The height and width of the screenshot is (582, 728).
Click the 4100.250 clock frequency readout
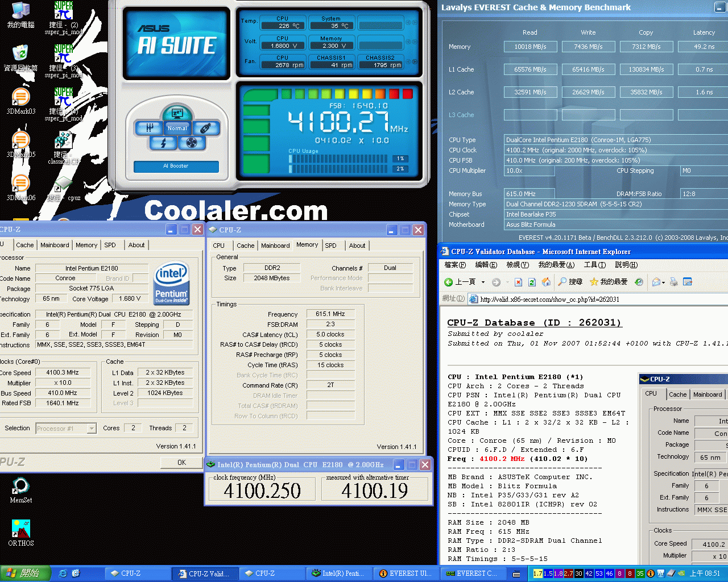point(262,490)
